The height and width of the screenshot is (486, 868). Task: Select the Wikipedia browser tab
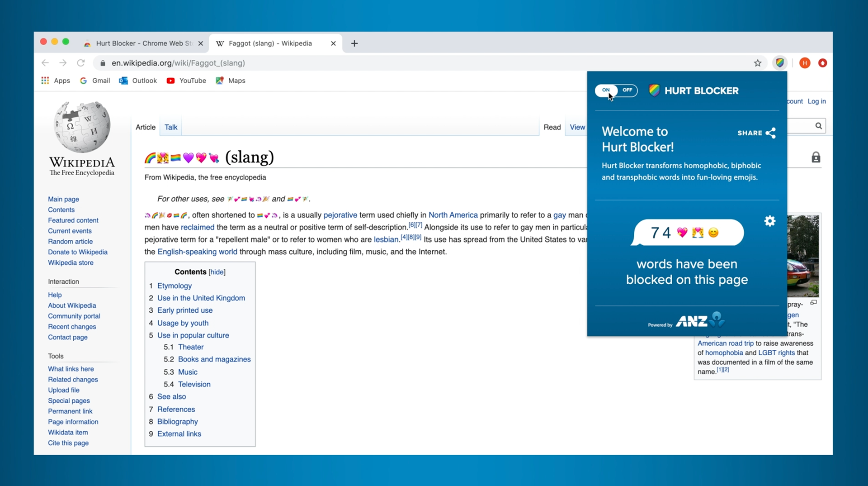coord(276,43)
